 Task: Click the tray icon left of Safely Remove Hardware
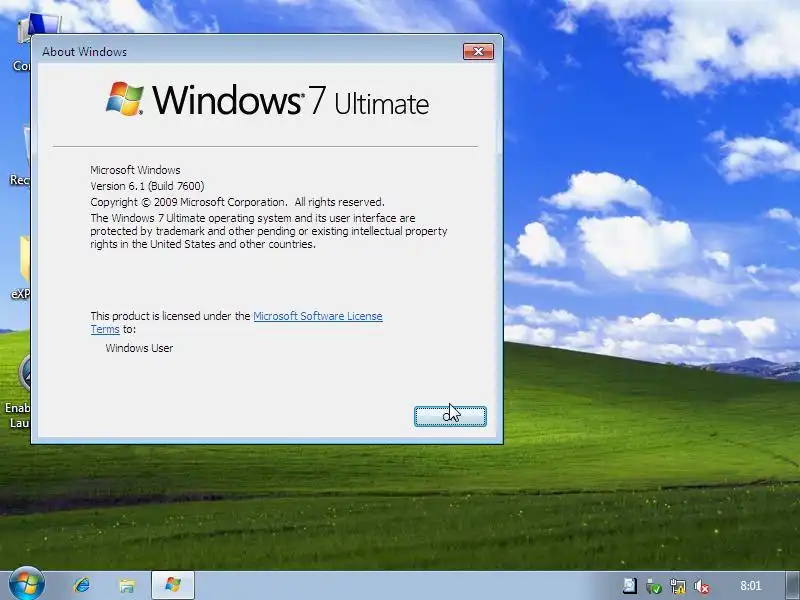(630, 586)
